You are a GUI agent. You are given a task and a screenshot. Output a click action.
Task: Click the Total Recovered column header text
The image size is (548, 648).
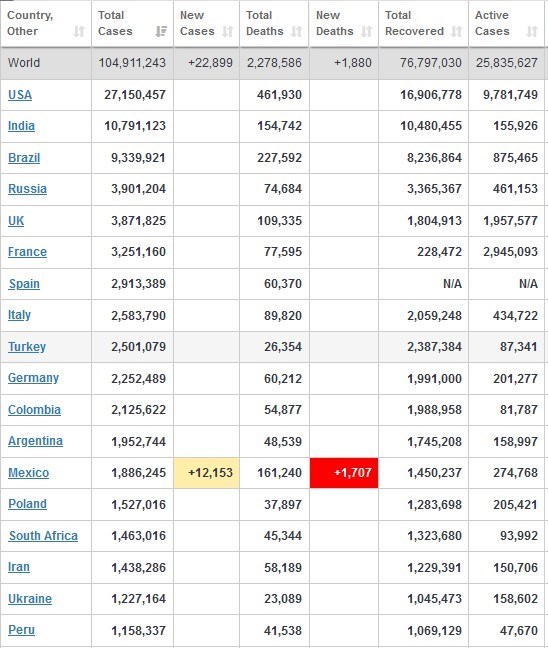[415, 23]
